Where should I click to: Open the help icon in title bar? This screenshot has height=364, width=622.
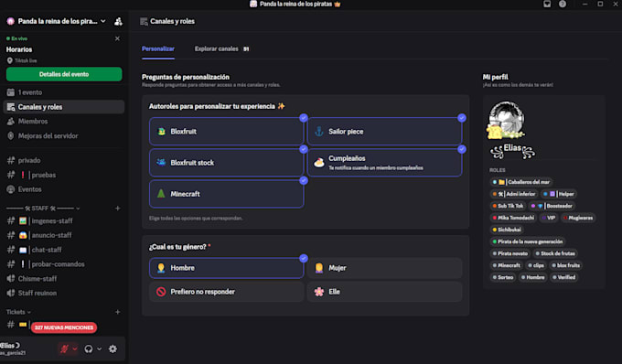point(563,4)
